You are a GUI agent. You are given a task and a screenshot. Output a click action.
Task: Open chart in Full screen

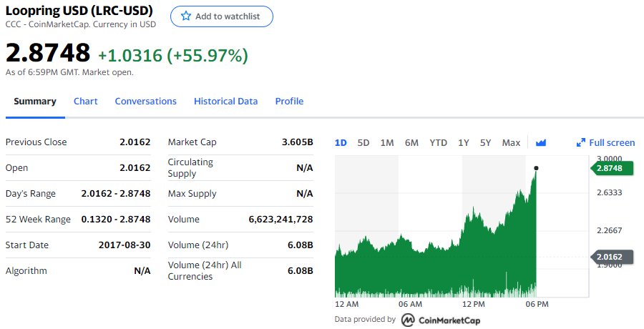606,142
